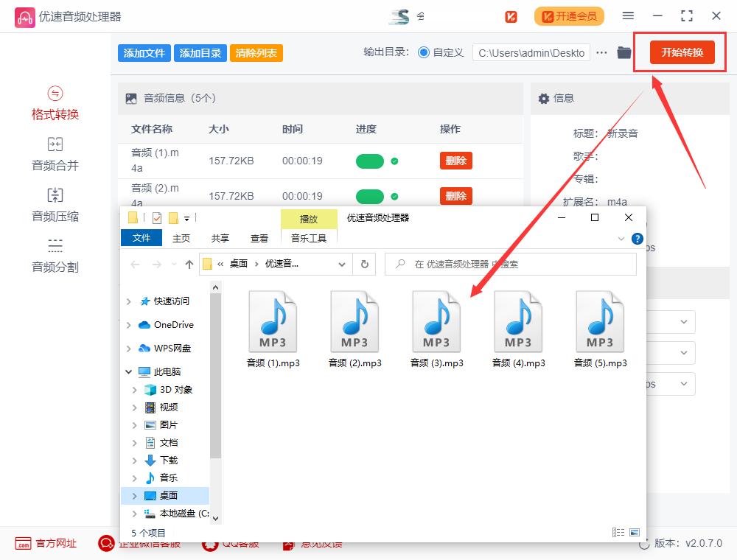Open the Explorer address bar dropdown arrow

pos(342,264)
